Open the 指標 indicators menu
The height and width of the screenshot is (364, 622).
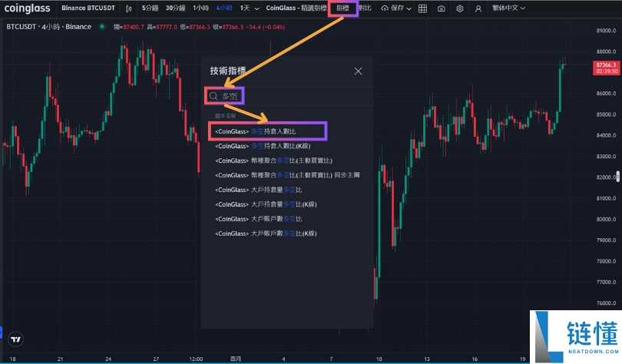click(342, 8)
